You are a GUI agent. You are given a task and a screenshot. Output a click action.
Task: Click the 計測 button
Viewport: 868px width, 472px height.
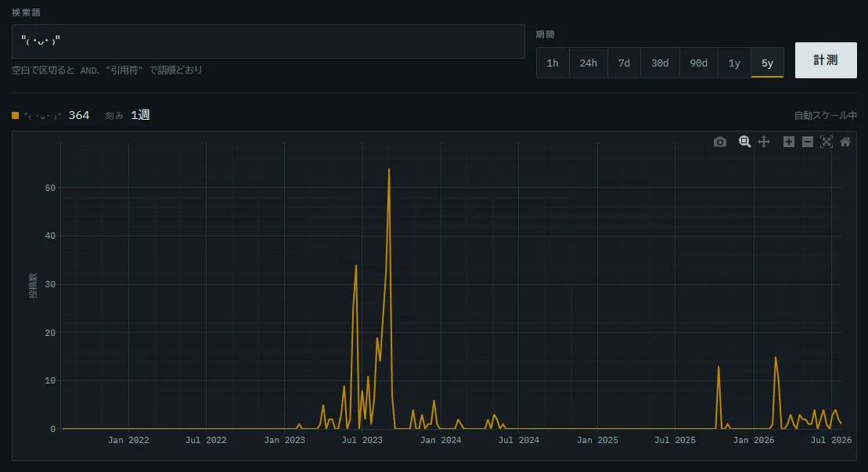pos(826,60)
